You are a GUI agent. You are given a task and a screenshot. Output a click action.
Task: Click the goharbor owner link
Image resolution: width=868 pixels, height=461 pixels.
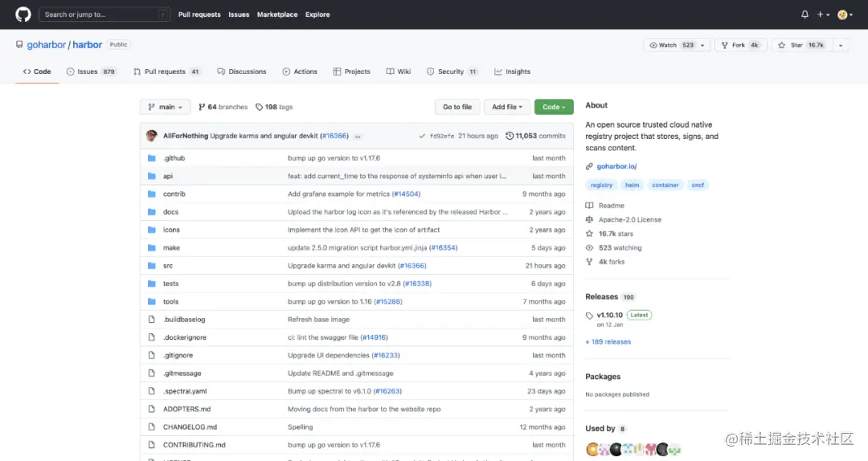tap(47, 45)
